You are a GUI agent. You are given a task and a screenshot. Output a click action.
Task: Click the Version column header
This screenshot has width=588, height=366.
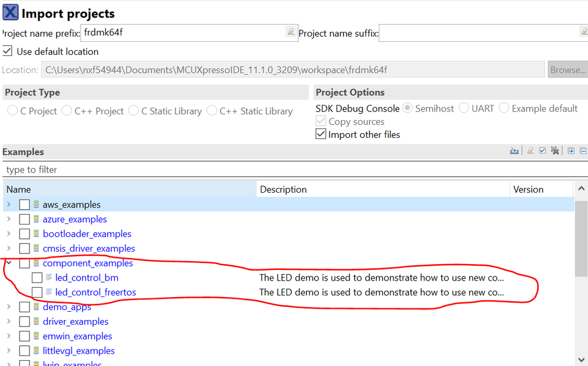tap(542, 189)
